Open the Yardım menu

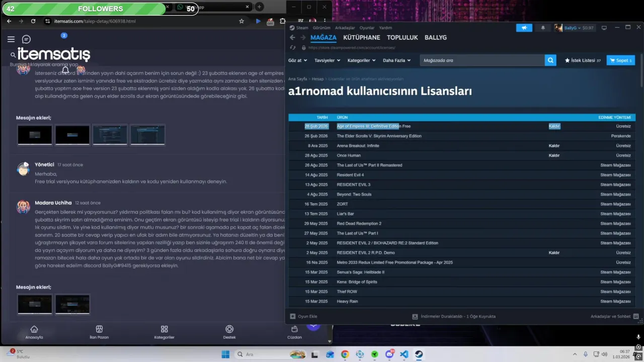tap(385, 28)
